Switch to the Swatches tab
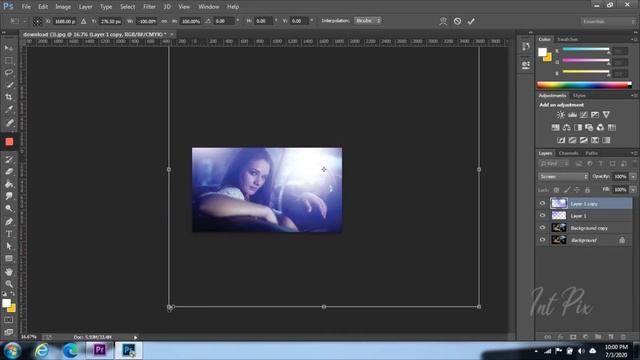The width and height of the screenshot is (640, 360). [x=568, y=39]
